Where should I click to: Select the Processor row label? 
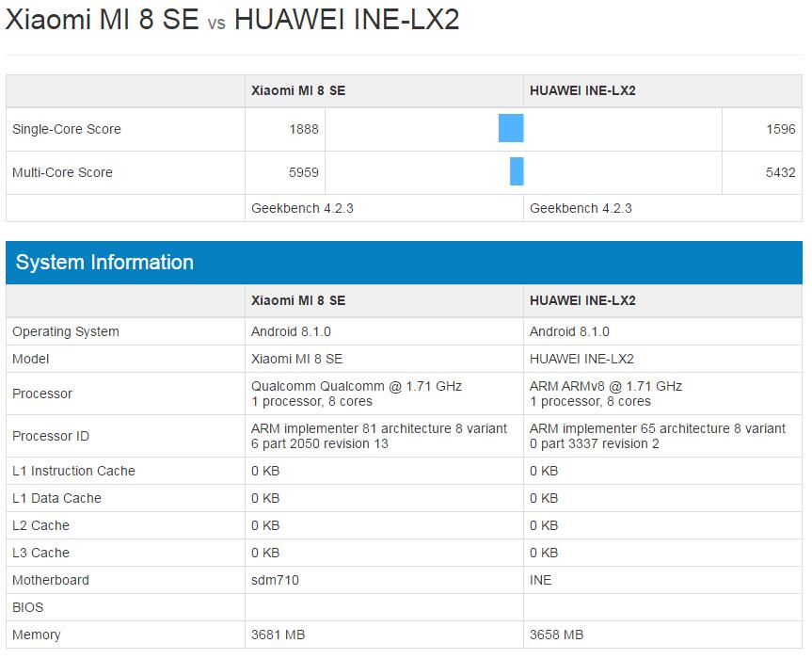pyautogui.click(x=42, y=394)
